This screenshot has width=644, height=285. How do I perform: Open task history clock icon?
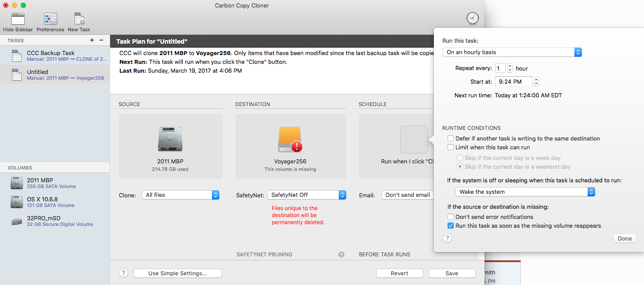[472, 19]
